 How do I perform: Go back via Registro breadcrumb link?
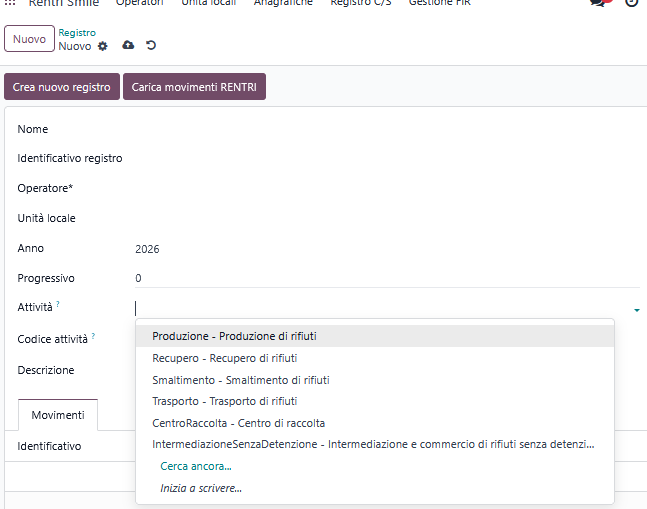point(77,33)
